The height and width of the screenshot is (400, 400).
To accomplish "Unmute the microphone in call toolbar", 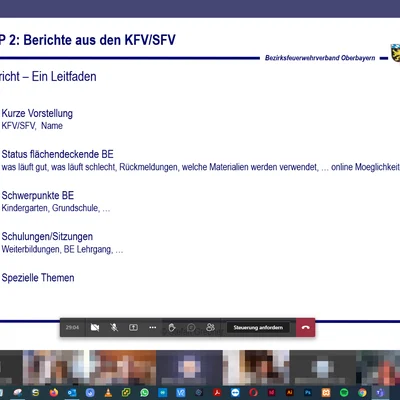I will (x=114, y=327).
